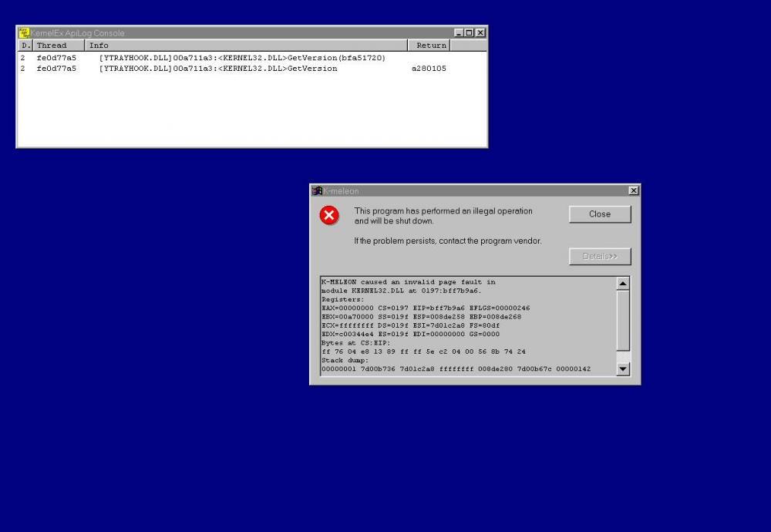This screenshot has height=532, width=771.
Task: Maximize the KernelEx ApiLog Console window
Action: coord(469,33)
